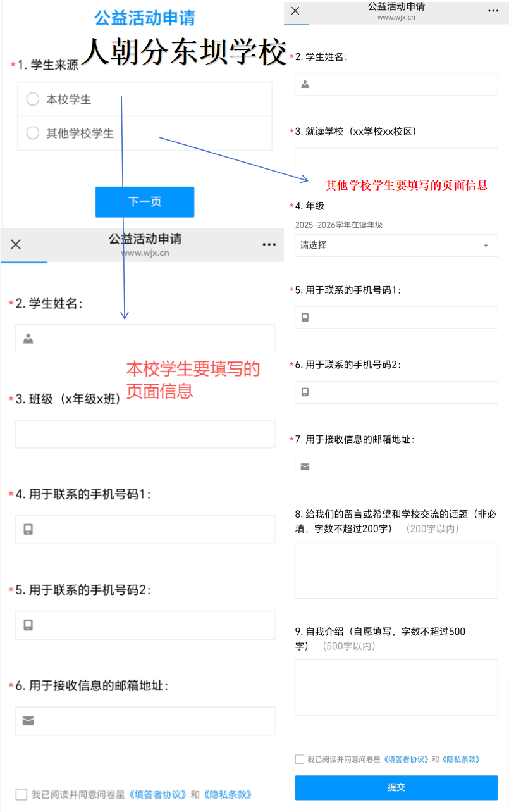This screenshot has width=509, height=812.
Task: Click the person icon in the name field above 就读学校
Action: pyautogui.click(x=305, y=84)
